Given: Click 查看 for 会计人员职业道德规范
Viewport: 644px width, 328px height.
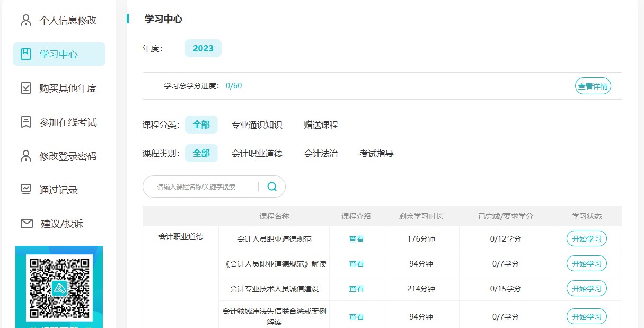Looking at the screenshot, I should point(356,239).
